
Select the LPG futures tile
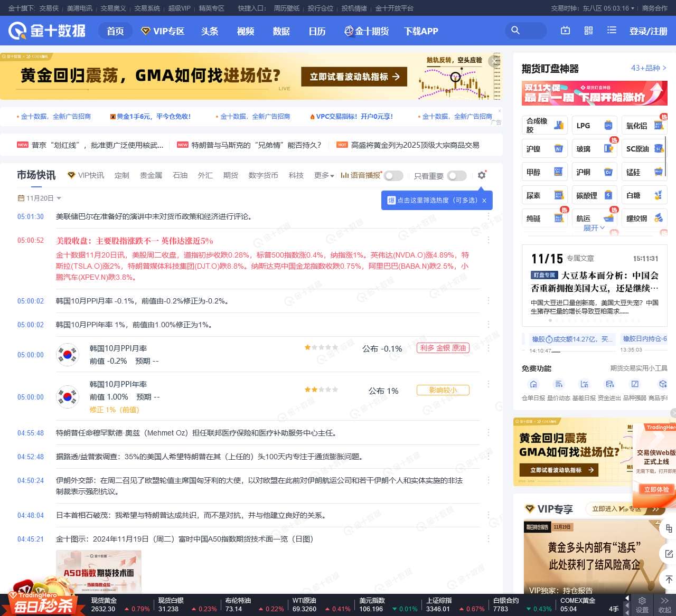click(594, 126)
